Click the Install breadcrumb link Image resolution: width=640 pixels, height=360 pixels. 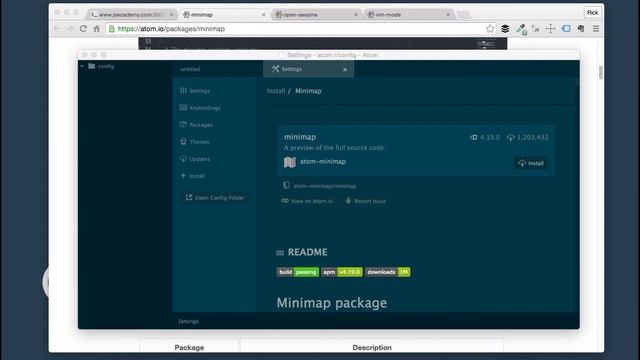[x=276, y=91]
